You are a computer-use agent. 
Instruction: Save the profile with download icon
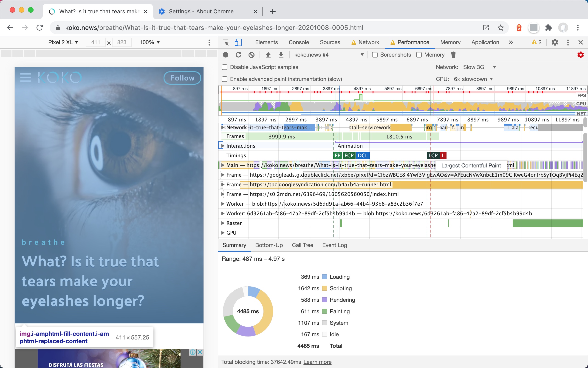tap(281, 55)
